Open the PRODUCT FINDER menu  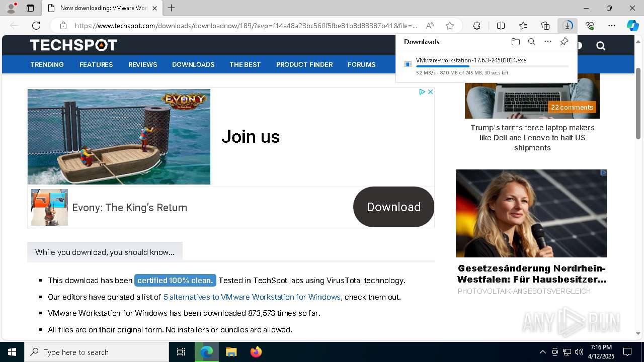coord(304,64)
